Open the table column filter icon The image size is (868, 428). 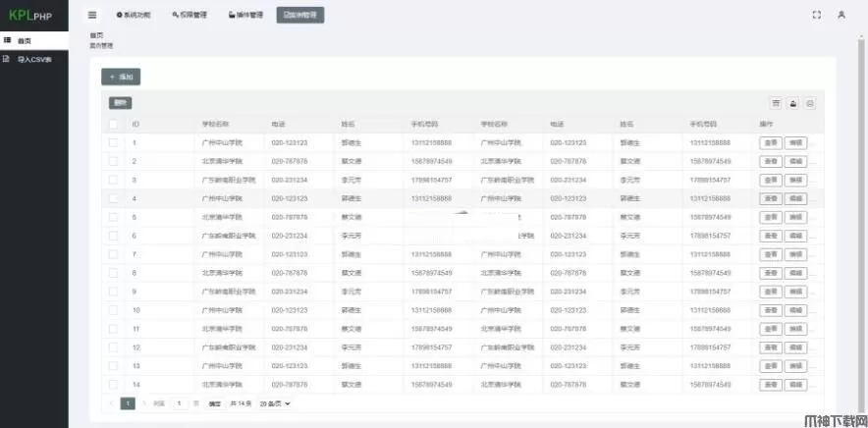[776, 103]
